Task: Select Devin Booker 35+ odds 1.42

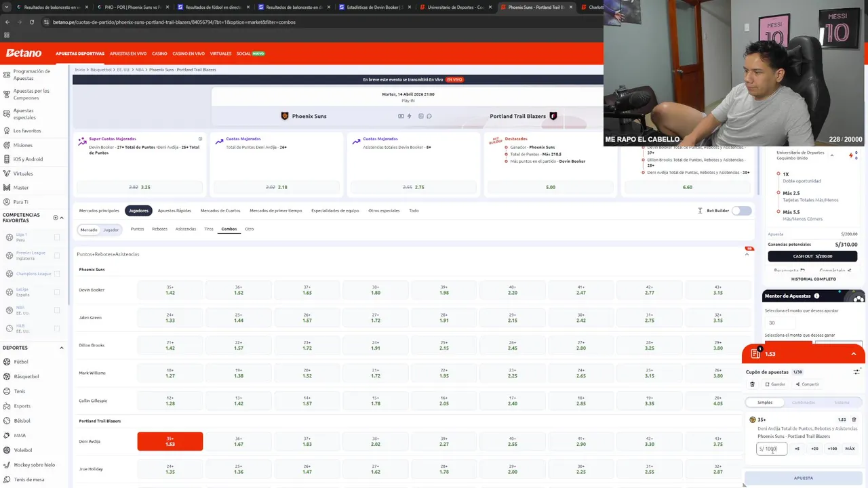Action: pyautogui.click(x=170, y=290)
